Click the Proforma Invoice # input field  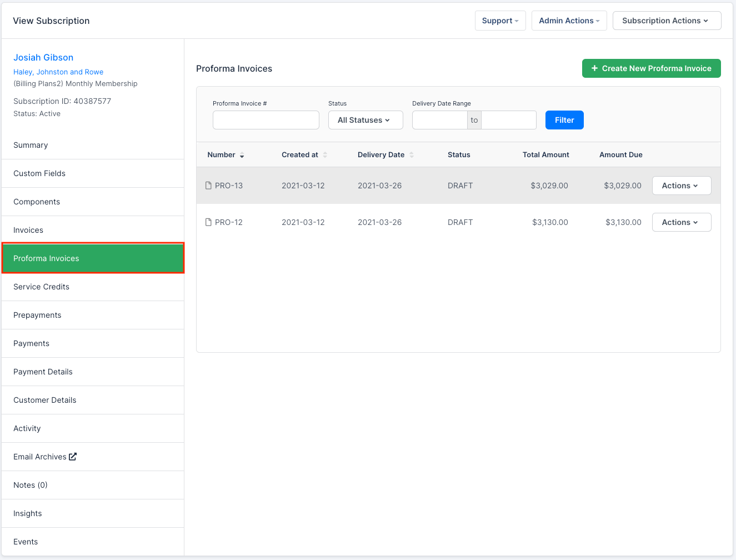(x=266, y=120)
